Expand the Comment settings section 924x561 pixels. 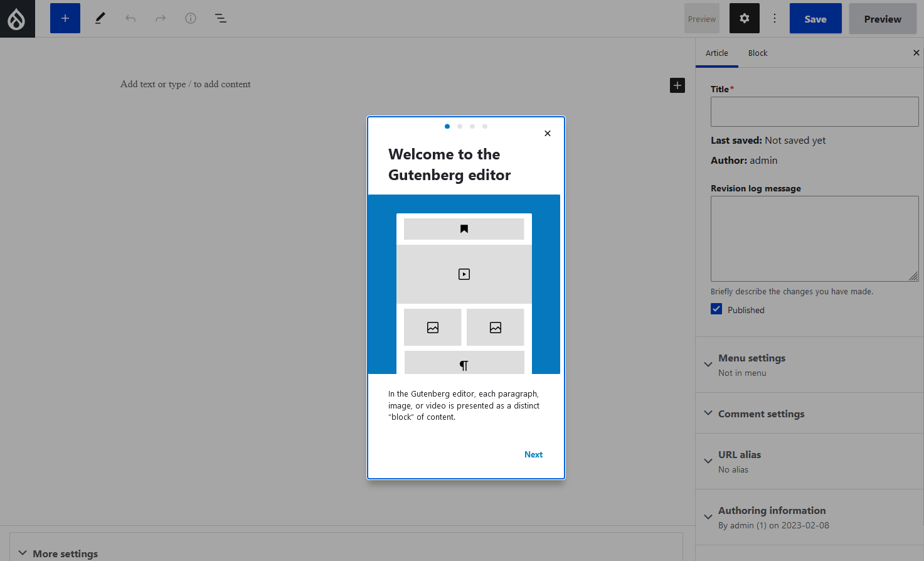tap(809, 414)
